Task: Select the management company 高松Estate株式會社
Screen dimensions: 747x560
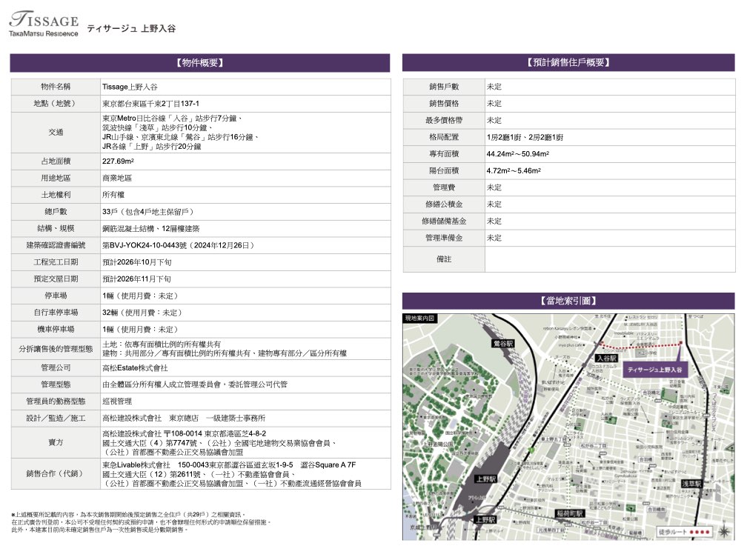Action: click(135, 367)
